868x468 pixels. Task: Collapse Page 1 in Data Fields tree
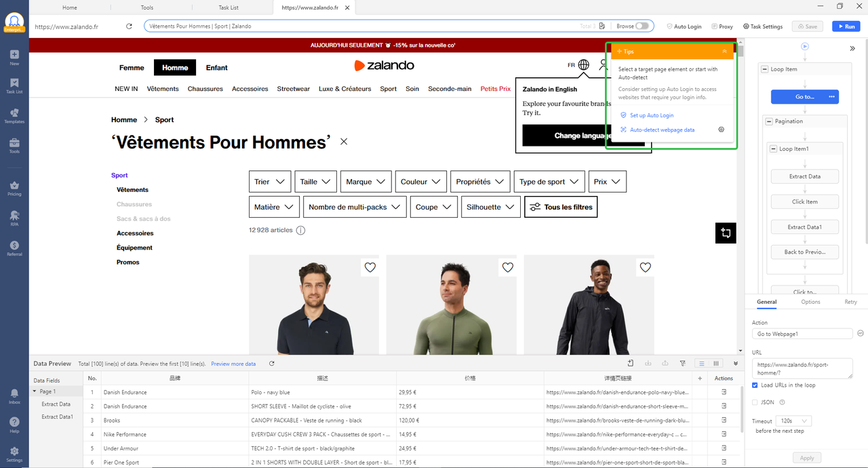(x=35, y=392)
